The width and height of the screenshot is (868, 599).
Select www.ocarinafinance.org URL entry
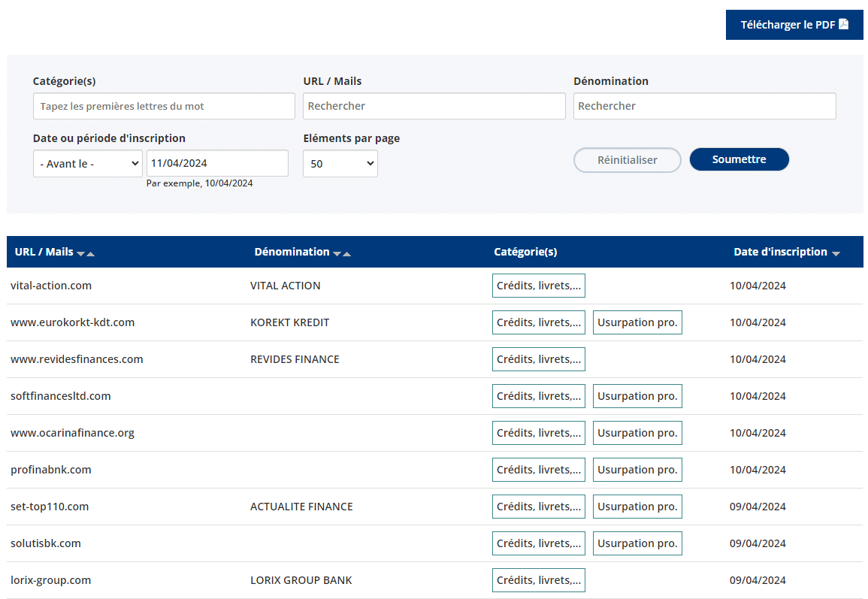pos(72,433)
